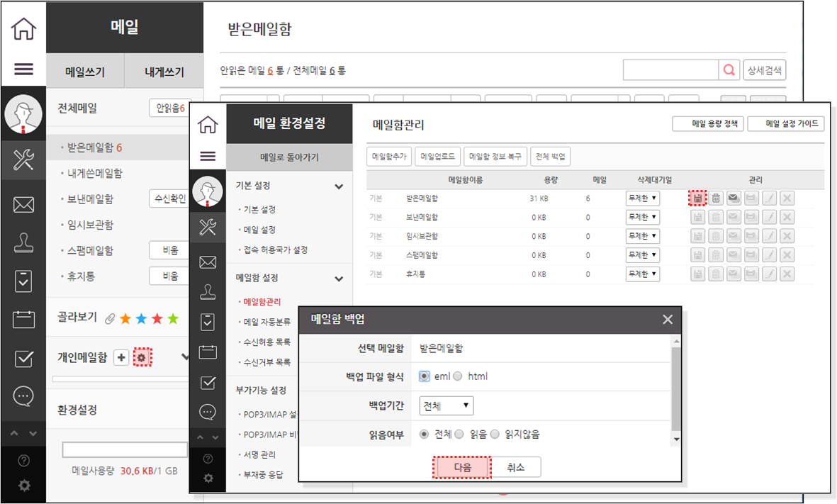Select the html backup file format
Screen dimensions: 837x504
[458, 376]
